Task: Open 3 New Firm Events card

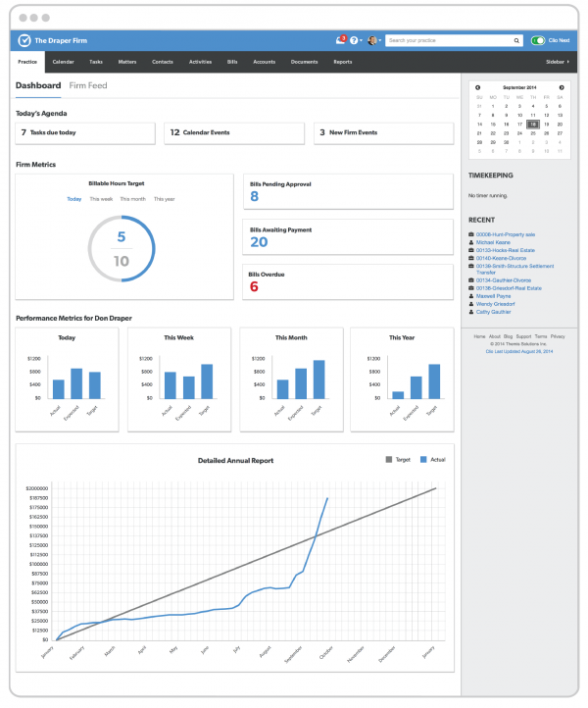Action: tap(383, 133)
